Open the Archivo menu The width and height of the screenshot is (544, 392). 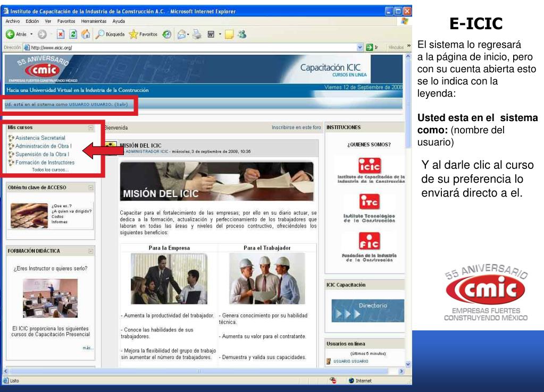tap(13, 21)
